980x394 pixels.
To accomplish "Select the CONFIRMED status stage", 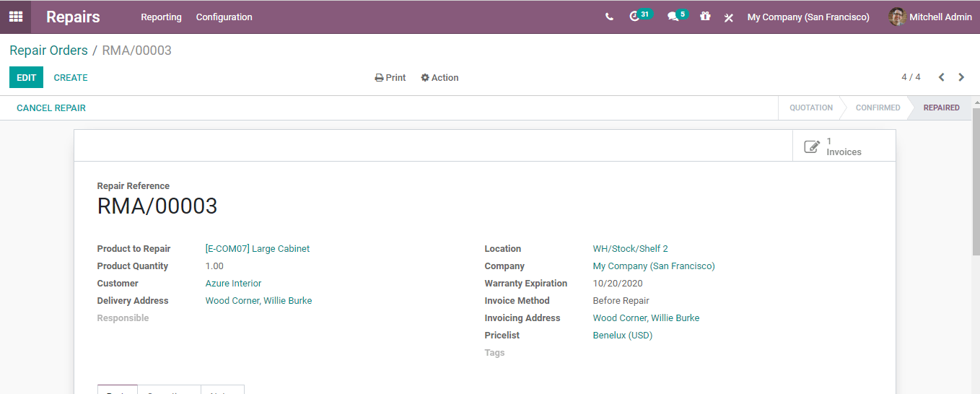I will pos(878,108).
